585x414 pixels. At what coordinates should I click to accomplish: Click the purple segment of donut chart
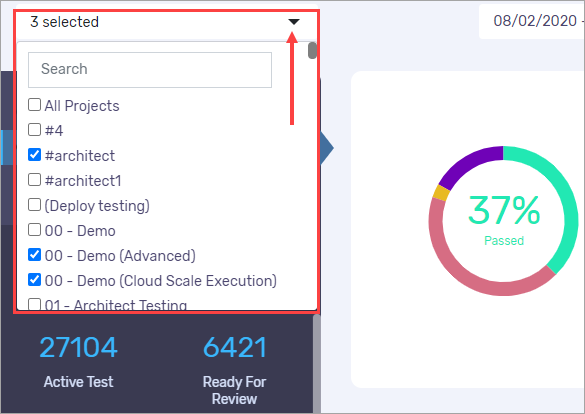coord(466,162)
